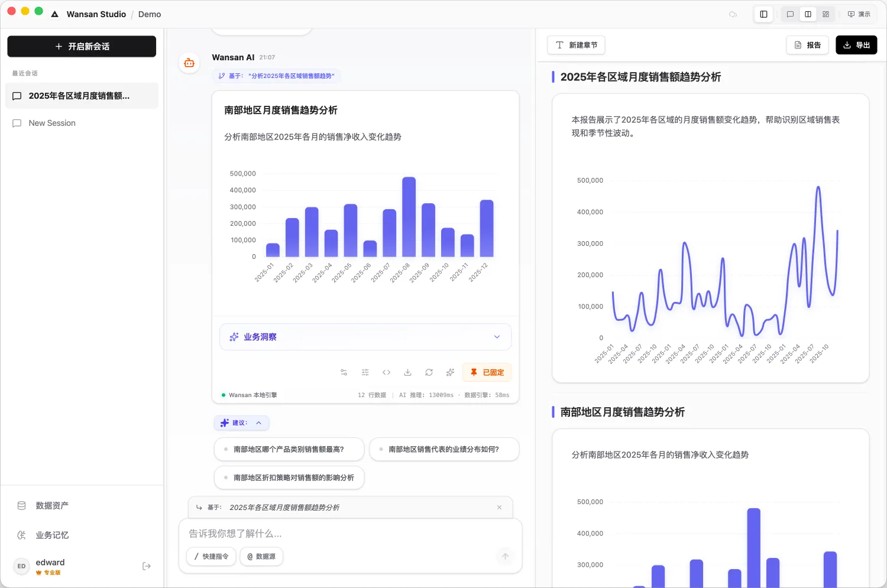Screen dimensions: 887x588
Task: Click the 导出 export button
Action: point(856,45)
